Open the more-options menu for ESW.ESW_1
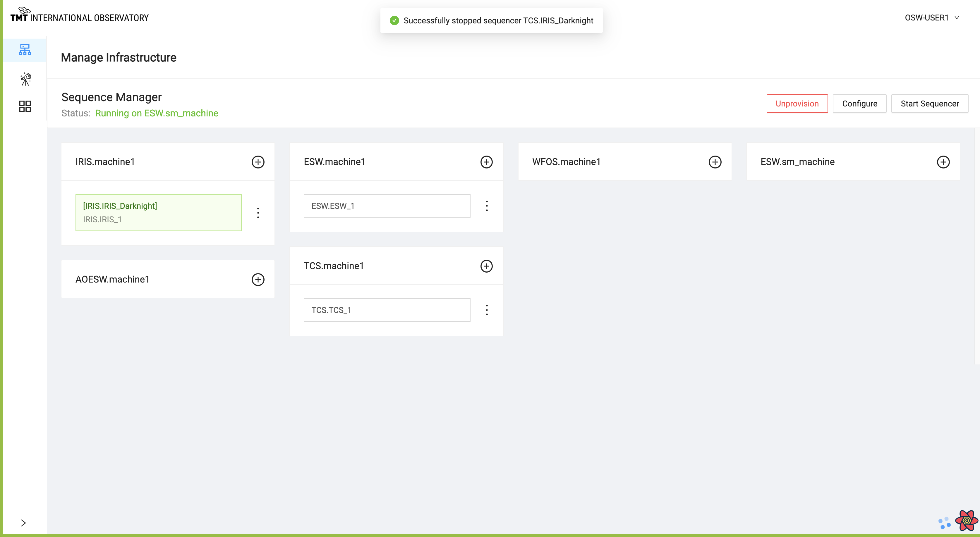 click(487, 206)
